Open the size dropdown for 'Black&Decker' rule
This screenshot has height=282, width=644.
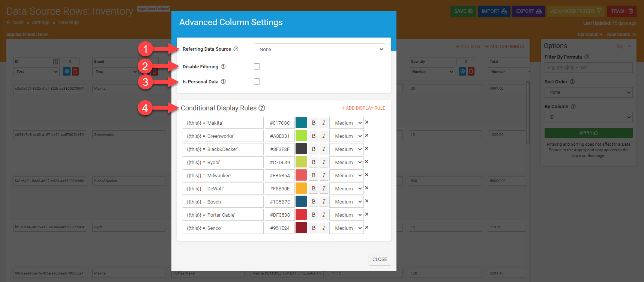347,149
